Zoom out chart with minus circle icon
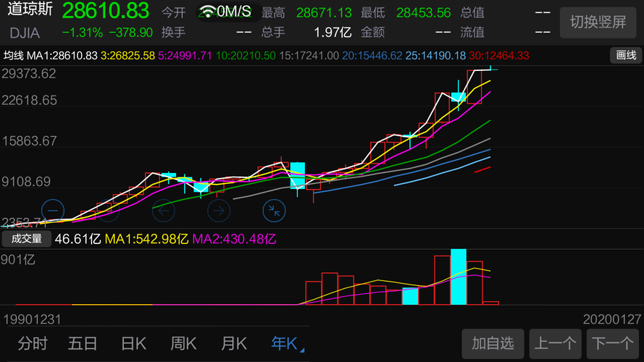 tap(53, 211)
